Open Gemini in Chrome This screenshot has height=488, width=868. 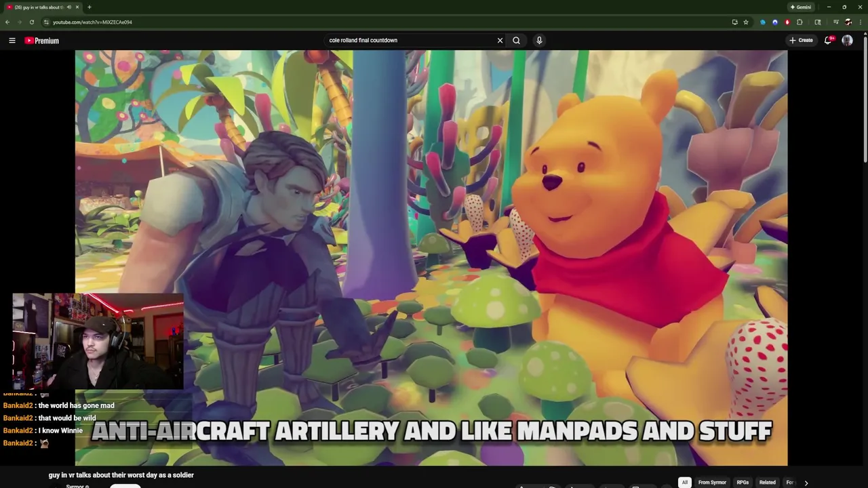point(801,7)
